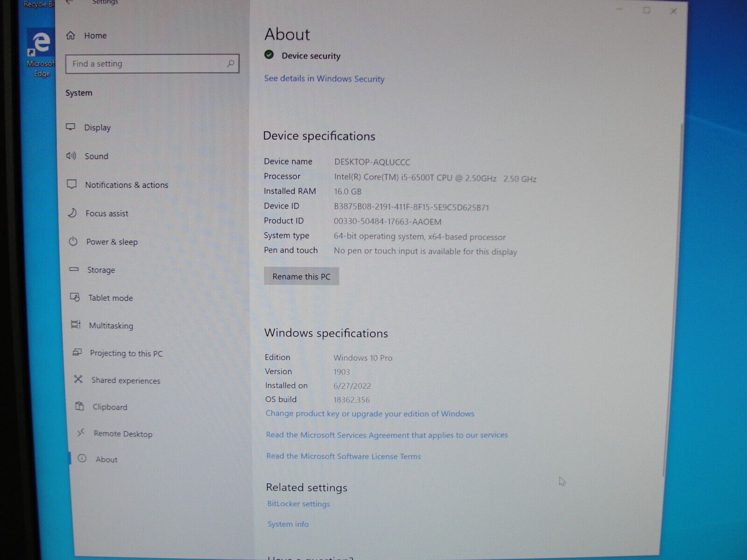Click the Shared experiences icon
Viewport: 747px width, 560px height.
pyautogui.click(x=78, y=379)
